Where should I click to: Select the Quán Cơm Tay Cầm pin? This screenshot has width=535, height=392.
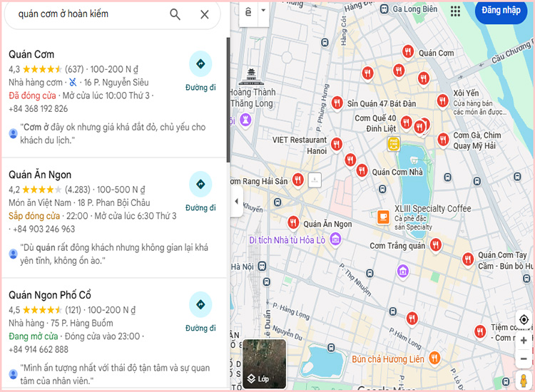[x=468, y=259]
